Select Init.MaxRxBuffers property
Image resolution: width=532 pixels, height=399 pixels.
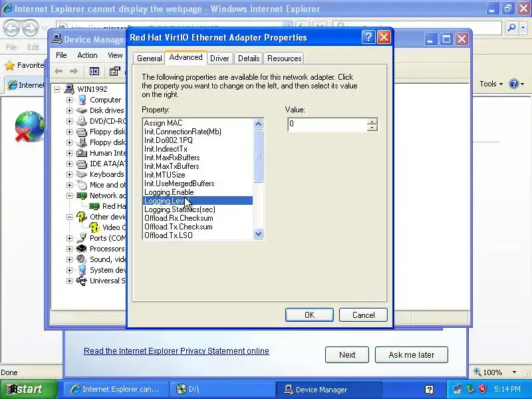(x=172, y=158)
